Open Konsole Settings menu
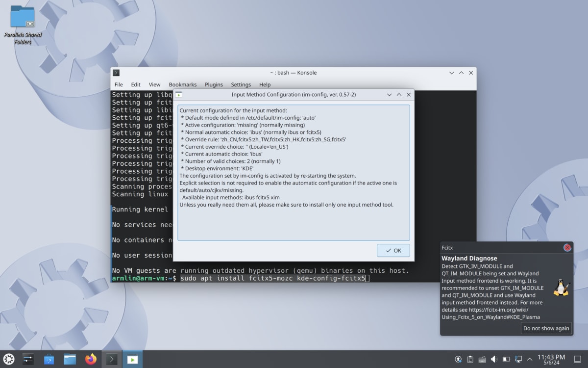Image resolution: width=588 pixels, height=368 pixels. [x=241, y=84]
